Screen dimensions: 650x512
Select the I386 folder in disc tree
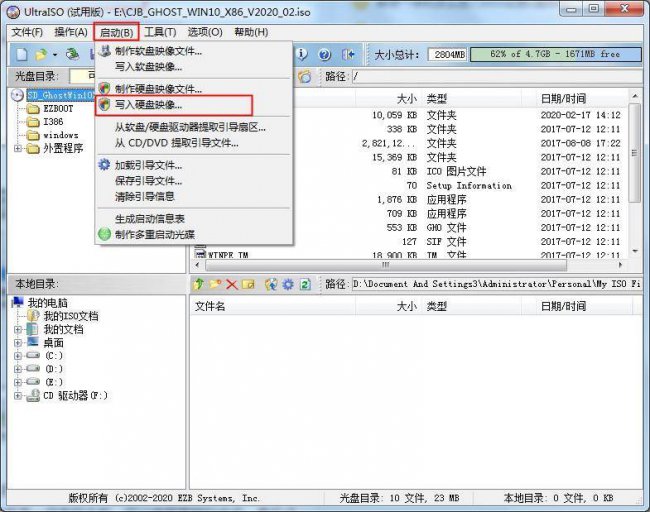[x=53, y=122]
